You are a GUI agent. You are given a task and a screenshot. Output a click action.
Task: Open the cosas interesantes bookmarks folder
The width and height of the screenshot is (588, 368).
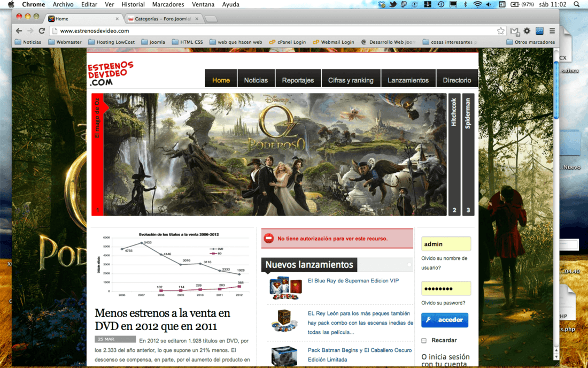coord(450,42)
